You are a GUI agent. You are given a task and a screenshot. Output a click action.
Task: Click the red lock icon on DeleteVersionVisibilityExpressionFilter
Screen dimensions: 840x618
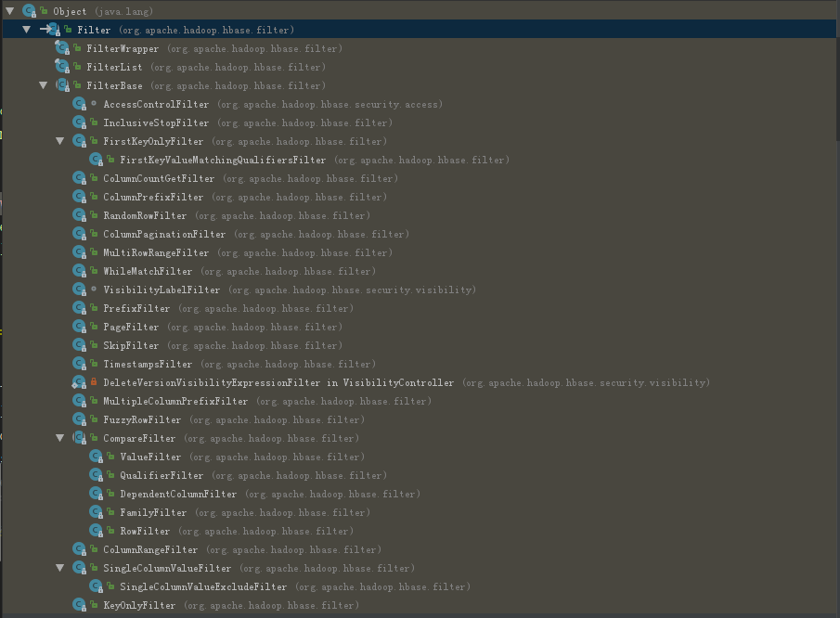(94, 381)
